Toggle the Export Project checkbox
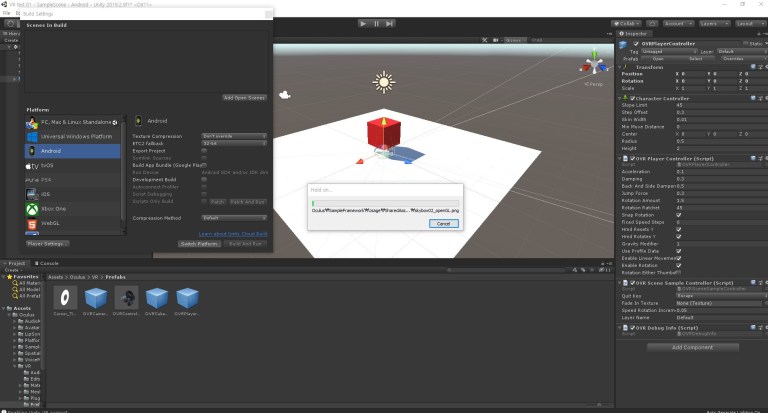This screenshot has width=768, height=413. tap(204, 150)
